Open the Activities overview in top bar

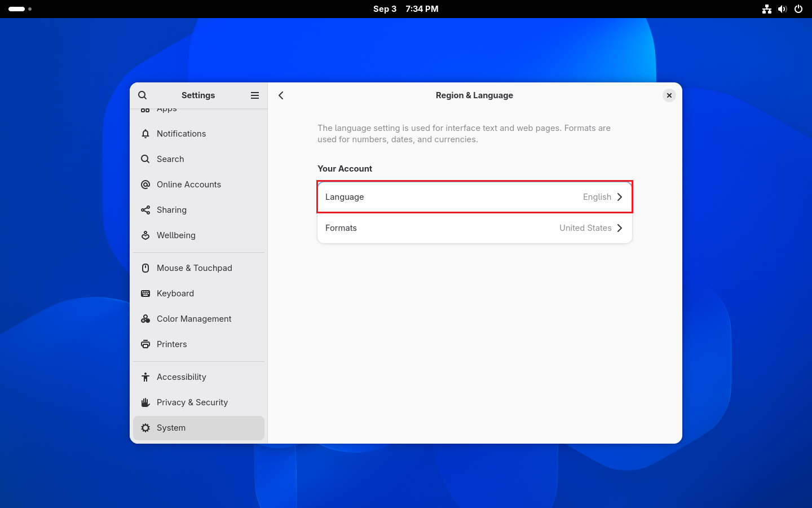point(20,9)
